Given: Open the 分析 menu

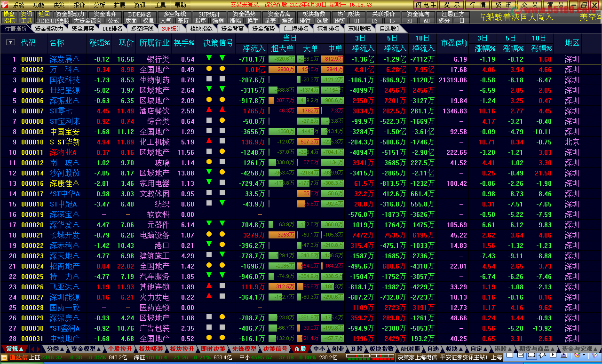Looking at the screenshot, I should click(x=100, y=5).
